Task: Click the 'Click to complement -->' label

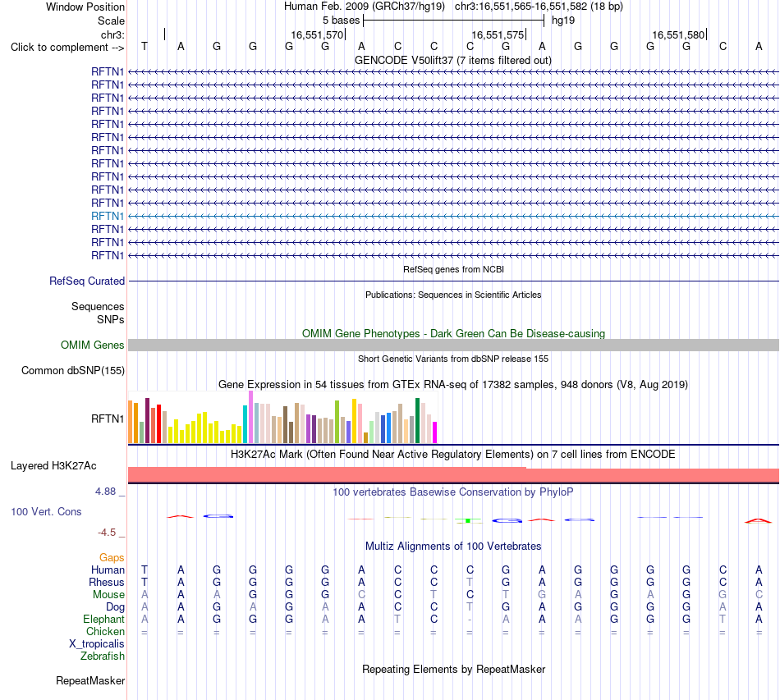Action: point(67,48)
